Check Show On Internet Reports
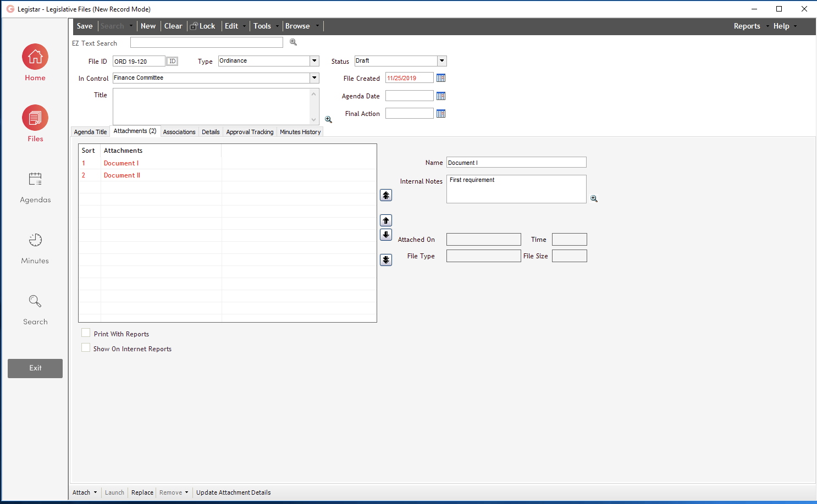Viewport: 817px width, 504px height. [86, 347]
